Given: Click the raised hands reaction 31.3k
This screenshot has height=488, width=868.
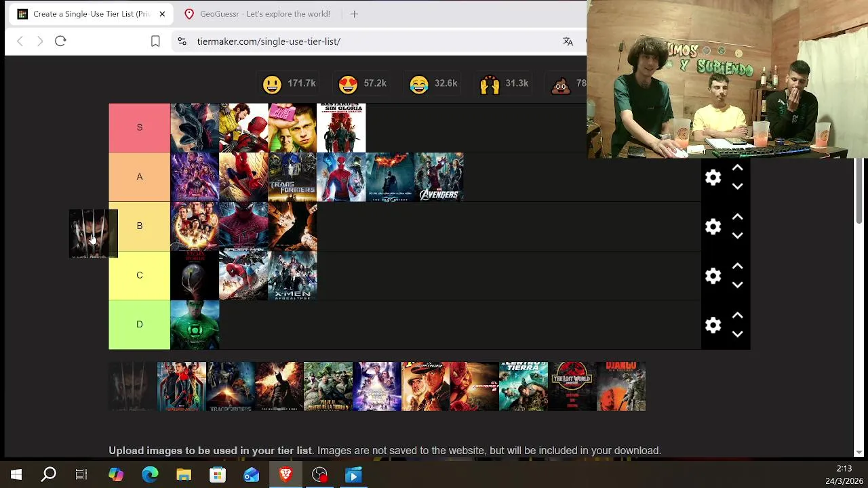Looking at the screenshot, I should click(504, 83).
